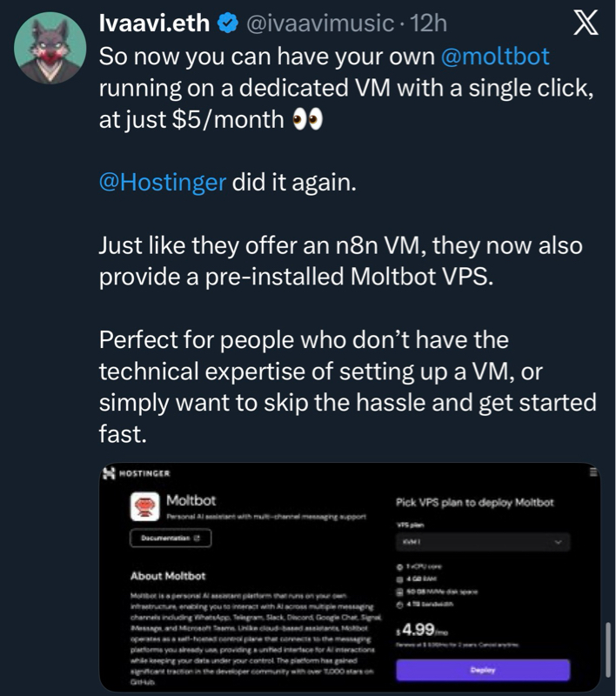Click the vCPU core spec icon
This screenshot has height=696, width=616.
click(x=399, y=567)
